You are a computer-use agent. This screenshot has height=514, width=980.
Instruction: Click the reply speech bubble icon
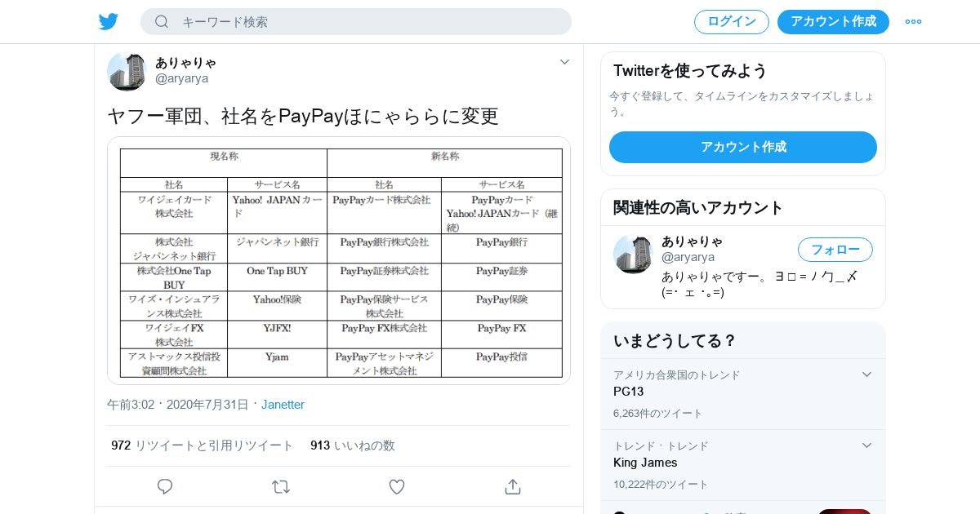(165, 486)
